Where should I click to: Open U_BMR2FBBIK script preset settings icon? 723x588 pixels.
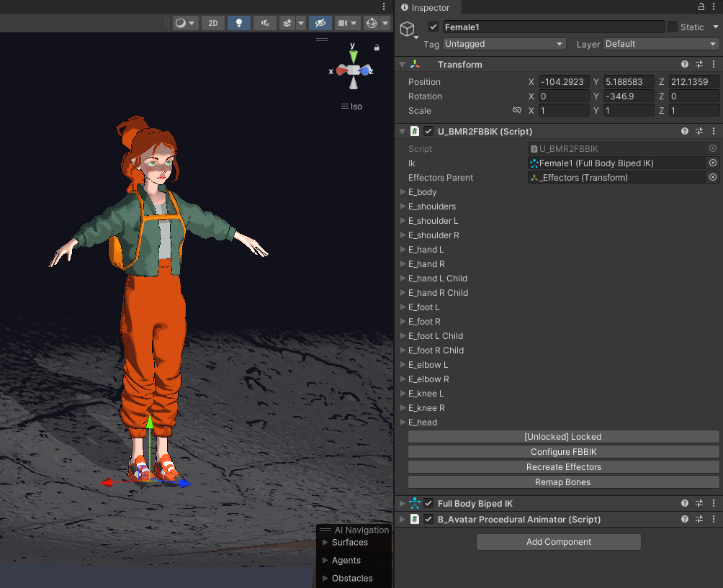[699, 132]
